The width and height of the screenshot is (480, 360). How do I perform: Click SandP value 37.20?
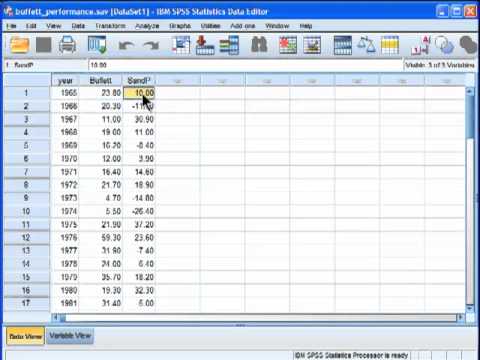tap(139, 225)
